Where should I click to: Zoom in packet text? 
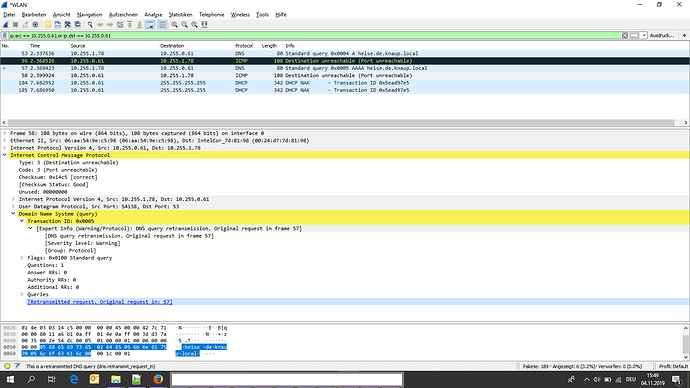[175, 25]
